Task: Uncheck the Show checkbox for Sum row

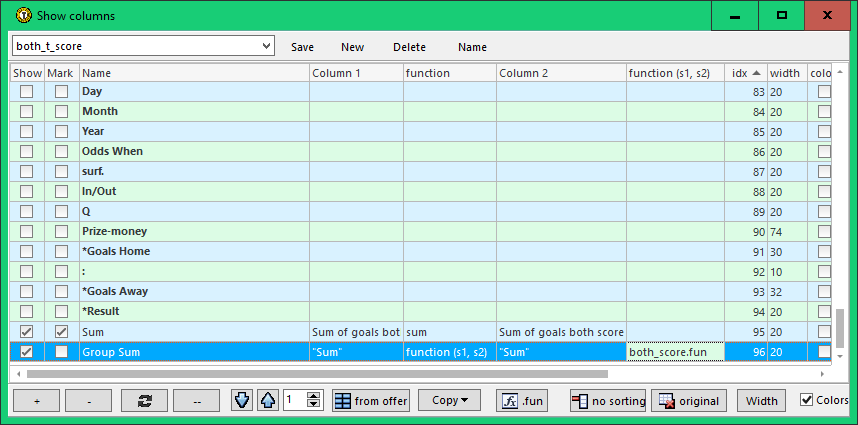Action: coord(27,331)
